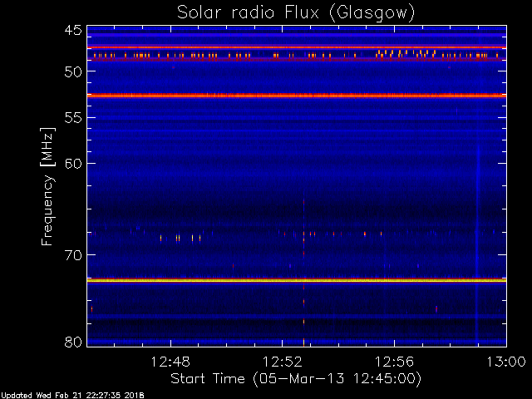Click the 'Start Time (05-Mar-13 12:45:00)' axis label
This screenshot has height=399, width=532.
pyautogui.click(x=296, y=379)
